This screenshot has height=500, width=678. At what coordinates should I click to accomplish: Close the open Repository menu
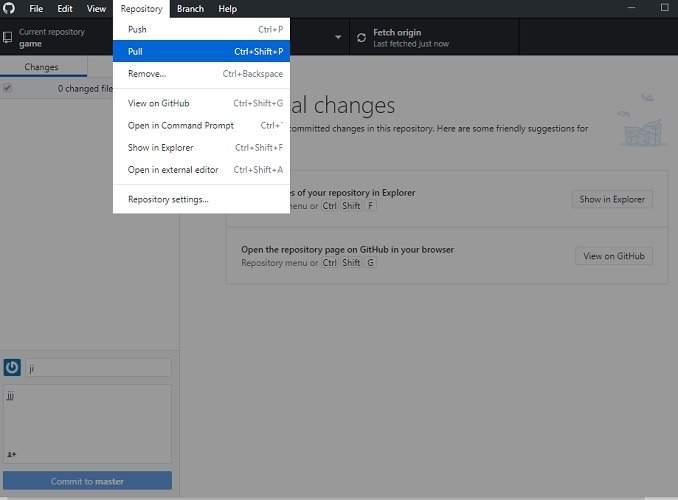[141, 9]
